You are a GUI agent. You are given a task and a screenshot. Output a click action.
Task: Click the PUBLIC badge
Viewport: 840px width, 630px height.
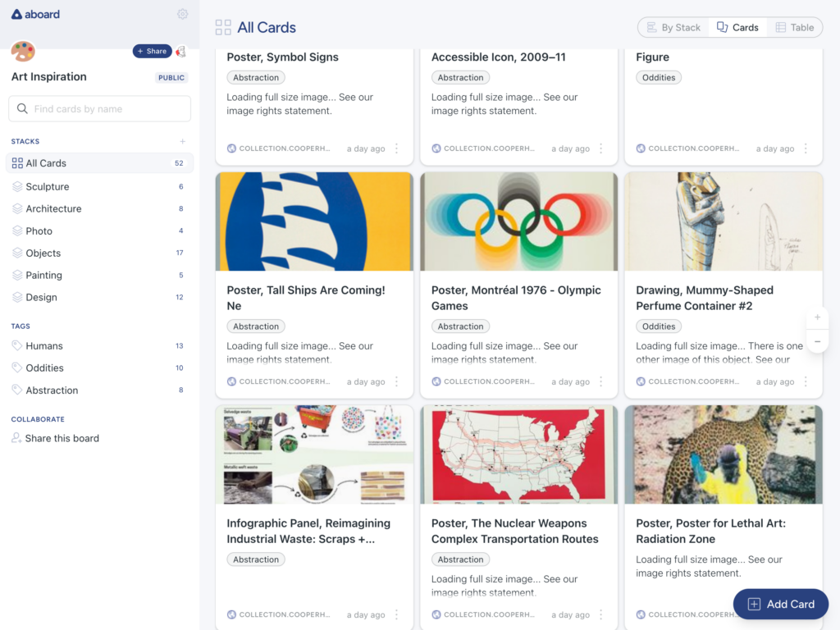click(171, 78)
